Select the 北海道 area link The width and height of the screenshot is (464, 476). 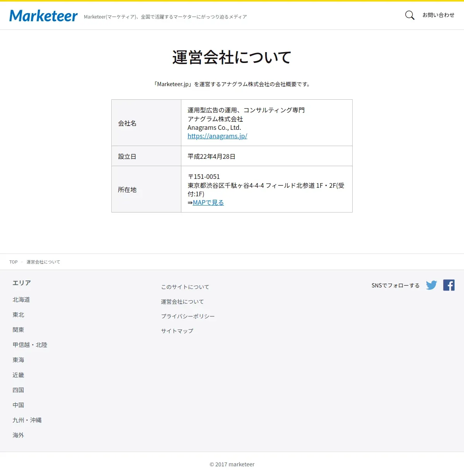click(21, 300)
